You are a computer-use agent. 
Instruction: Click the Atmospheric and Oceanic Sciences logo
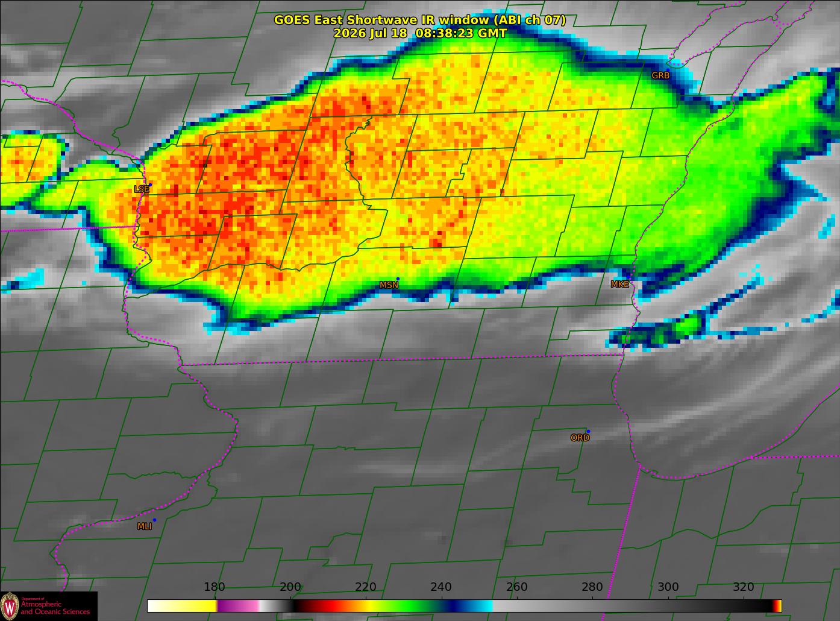coord(49,606)
